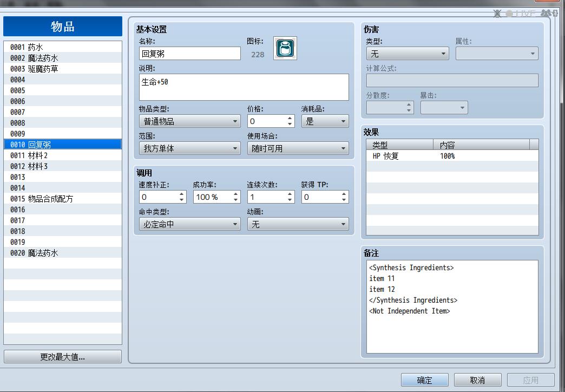Viewport: 565px width, 392px height.
Task: Select empty item slot 0004
Action: pos(63,80)
